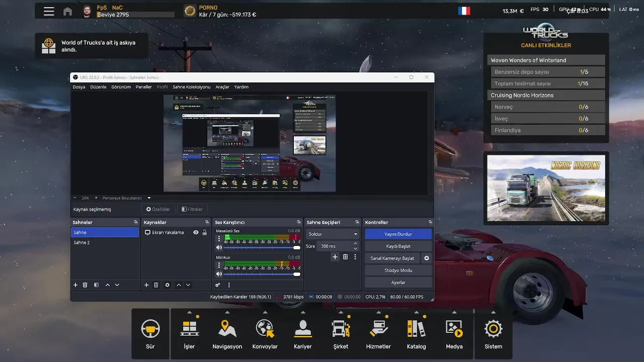The height and width of the screenshot is (362, 644).
Task: Pop out the Kaynaklar dock panel
Action: (207, 222)
